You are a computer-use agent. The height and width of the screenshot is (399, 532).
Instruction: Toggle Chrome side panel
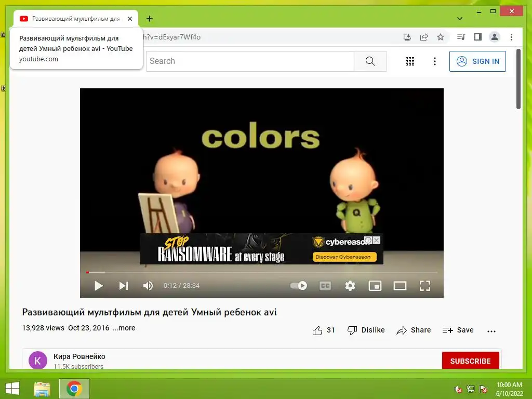478,37
